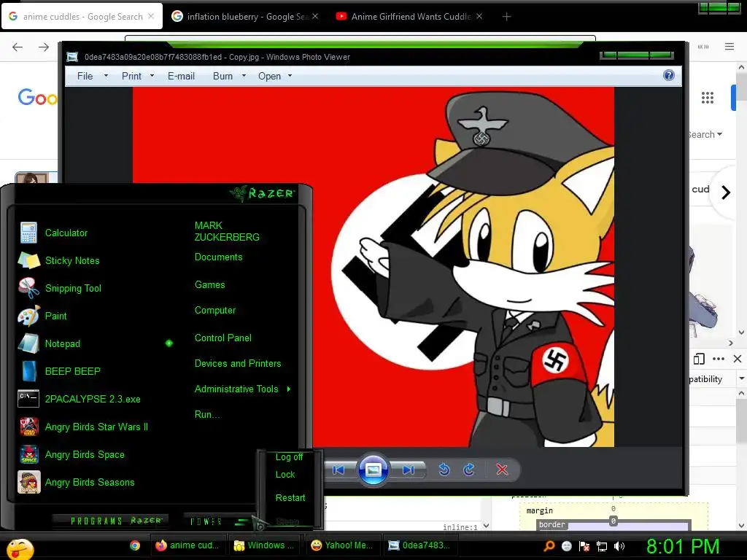Open a new browser tab
This screenshot has height=560, width=747.
pyautogui.click(x=506, y=17)
